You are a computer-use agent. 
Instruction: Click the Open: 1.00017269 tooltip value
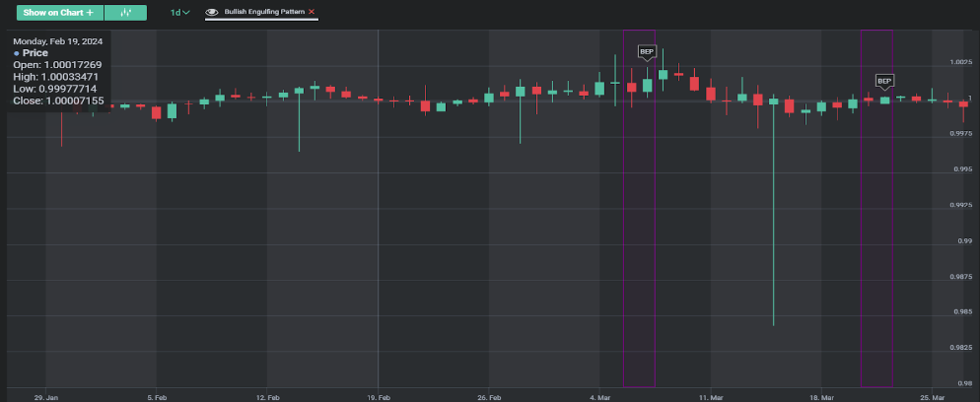(57, 65)
